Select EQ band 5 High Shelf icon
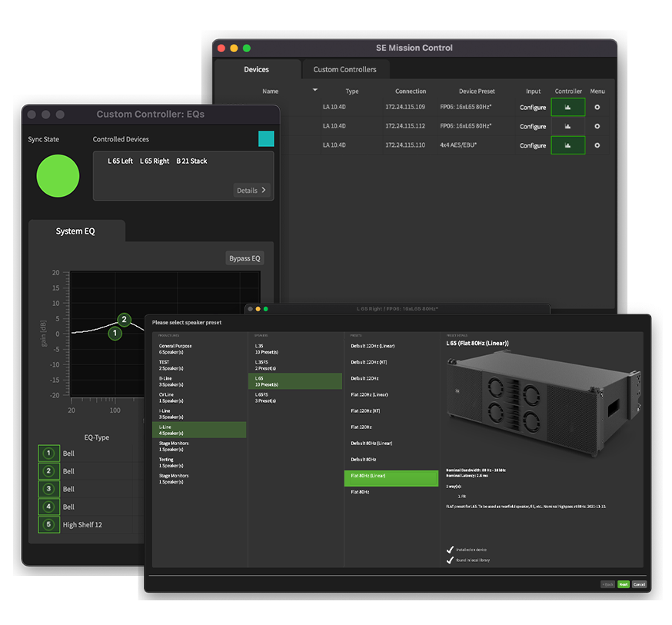Screen dimensions: 672x625 point(49,524)
